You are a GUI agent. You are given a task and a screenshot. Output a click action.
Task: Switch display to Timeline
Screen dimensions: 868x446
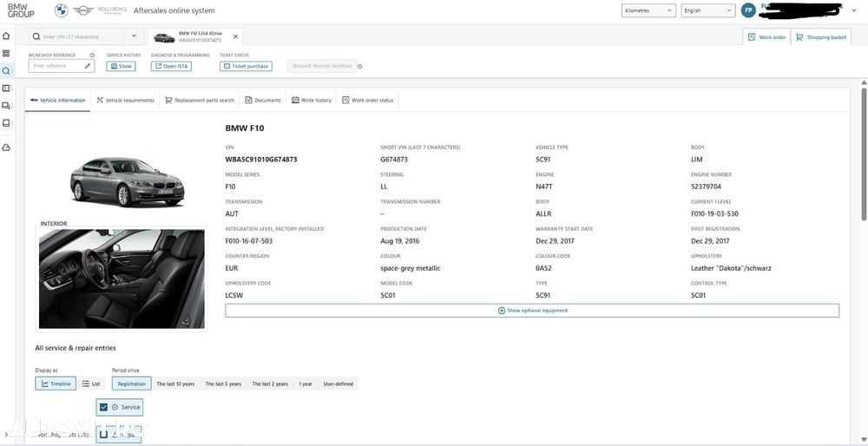pyautogui.click(x=56, y=384)
